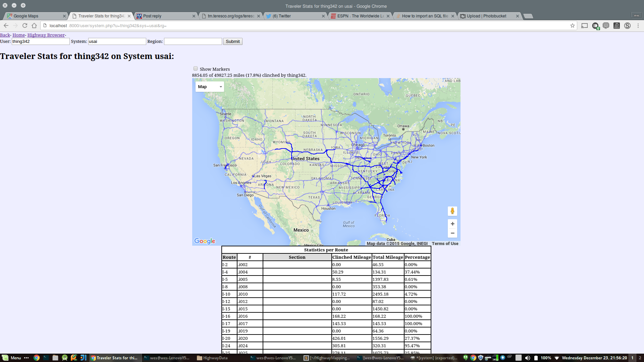The height and width of the screenshot is (362, 644).
Task: Focus the empty Region input field
Action: point(193,41)
